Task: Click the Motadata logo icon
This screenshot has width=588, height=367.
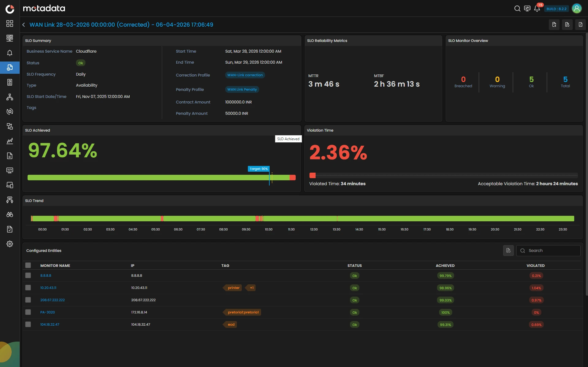Action: click(x=10, y=9)
